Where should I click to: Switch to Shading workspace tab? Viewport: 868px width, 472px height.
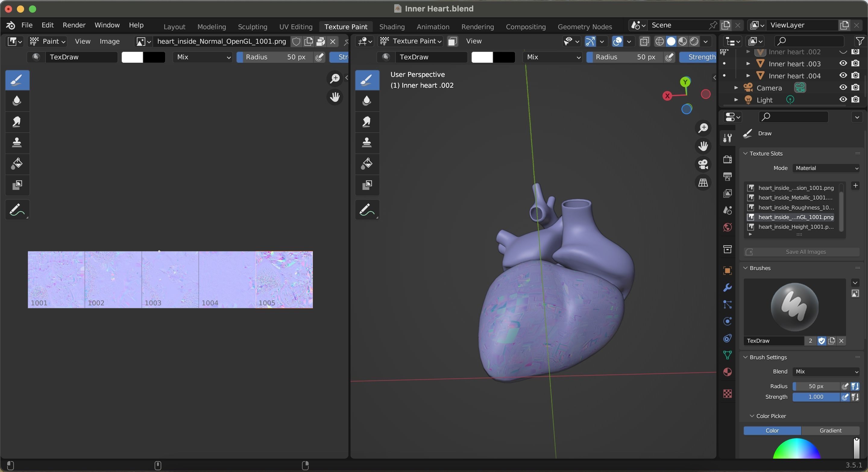[392, 27]
